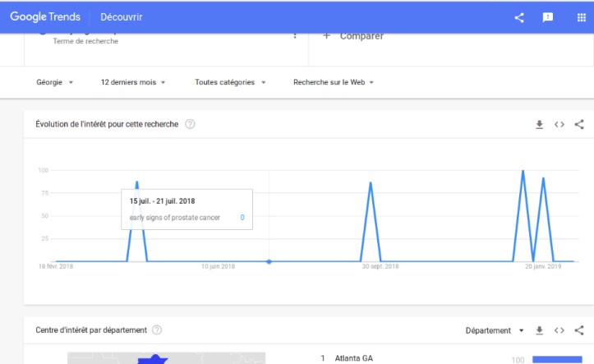Click the + Comparer field to add a term
The width and height of the screenshot is (594, 364).
click(353, 36)
